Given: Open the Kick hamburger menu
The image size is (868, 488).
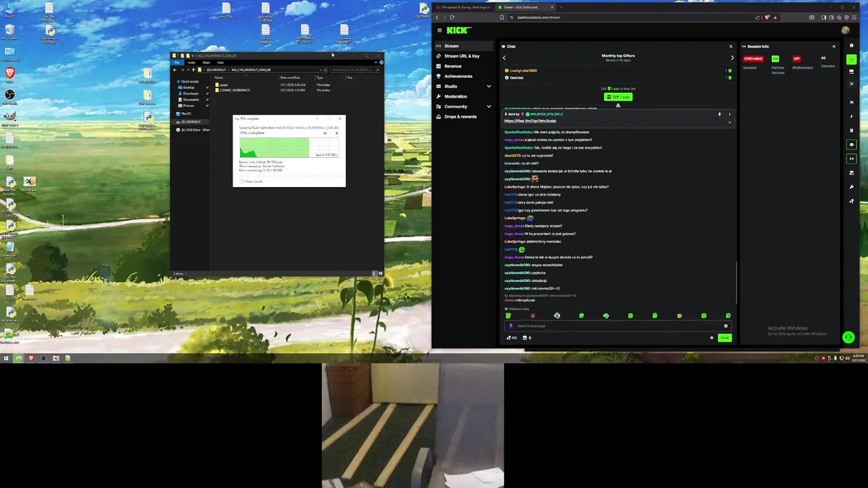Looking at the screenshot, I should pos(439,30).
